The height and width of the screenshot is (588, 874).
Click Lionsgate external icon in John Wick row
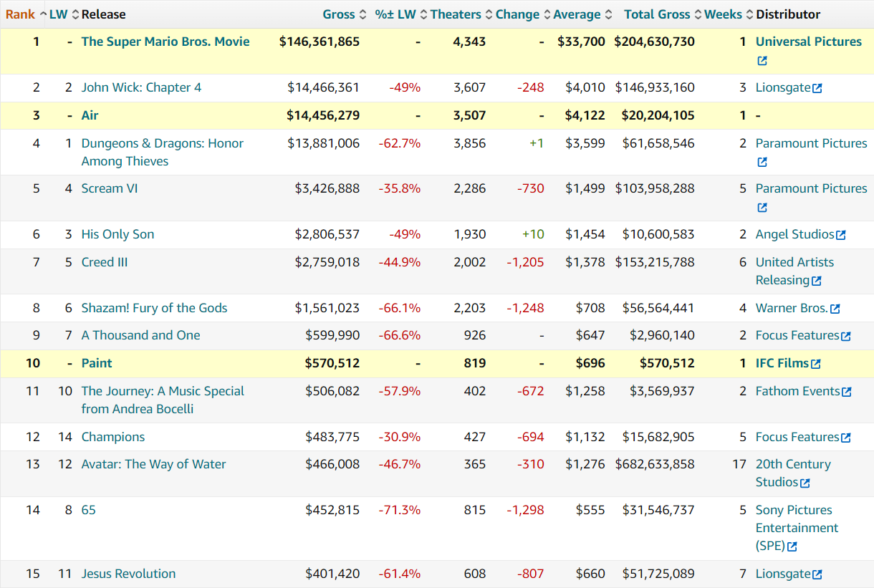coord(817,89)
